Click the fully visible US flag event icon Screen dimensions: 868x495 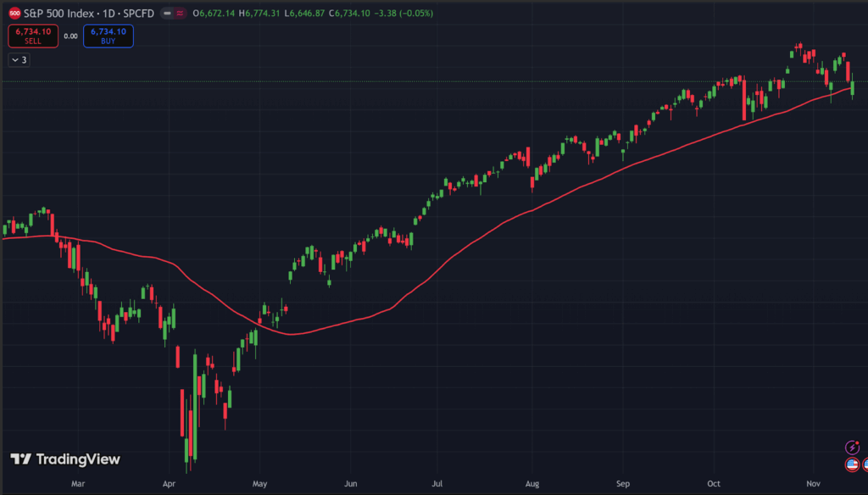click(853, 464)
